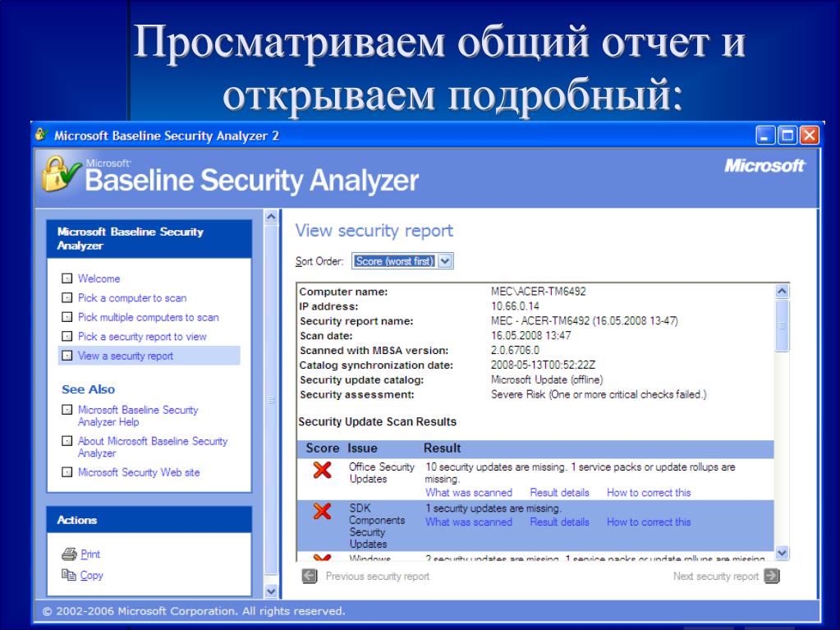Click the Score column header
This screenshot has height=630, width=840.
[322, 448]
